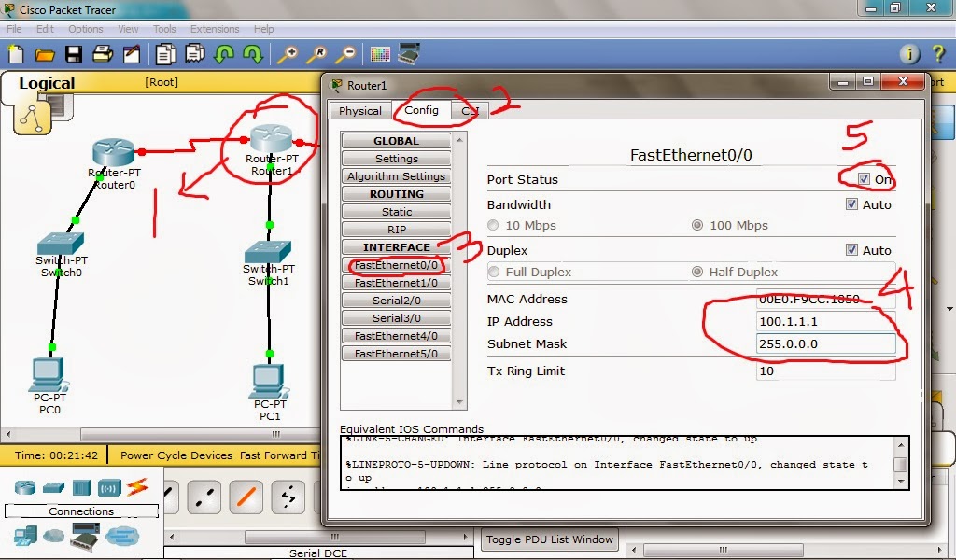The image size is (956, 560).
Task: Toggle the Duplex Auto checkbox
Action: pos(851,249)
